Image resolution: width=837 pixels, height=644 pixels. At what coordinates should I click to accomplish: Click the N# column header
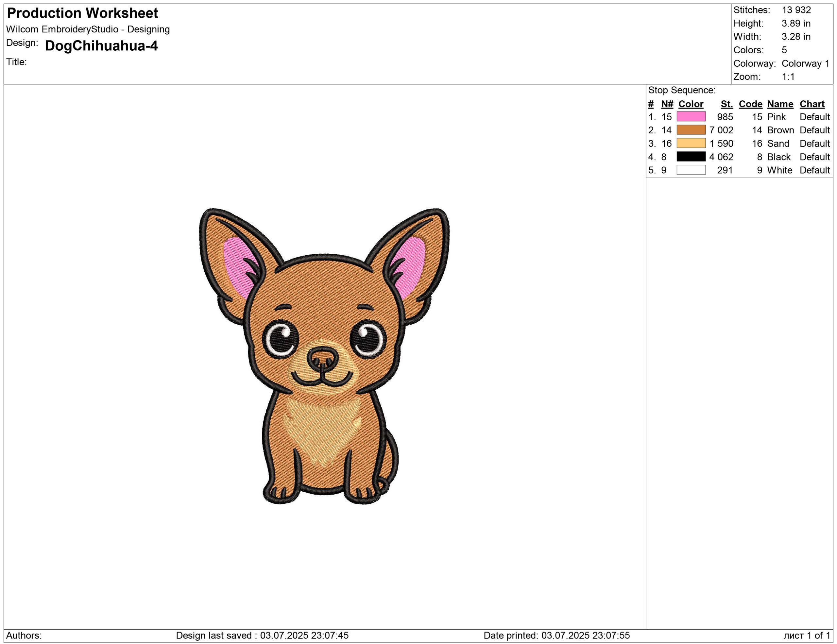(667, 104)
